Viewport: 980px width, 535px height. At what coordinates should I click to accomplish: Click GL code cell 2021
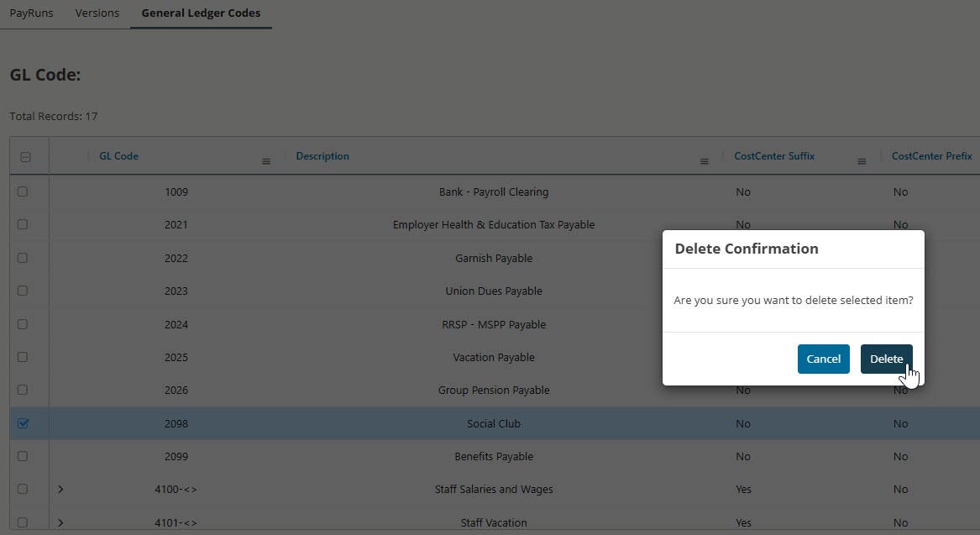coord(176,224)
